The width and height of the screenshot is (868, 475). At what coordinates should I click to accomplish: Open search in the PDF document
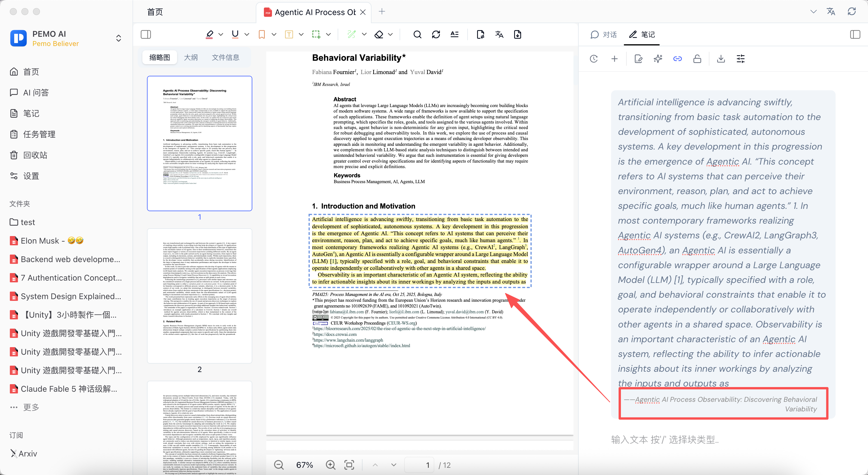pos(417,34)
